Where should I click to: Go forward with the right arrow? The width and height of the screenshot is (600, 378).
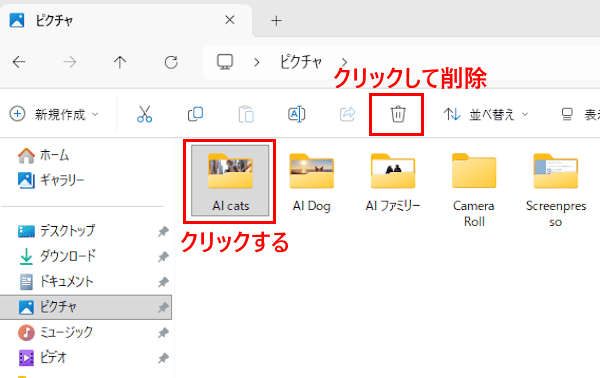[x=69, y=62]
